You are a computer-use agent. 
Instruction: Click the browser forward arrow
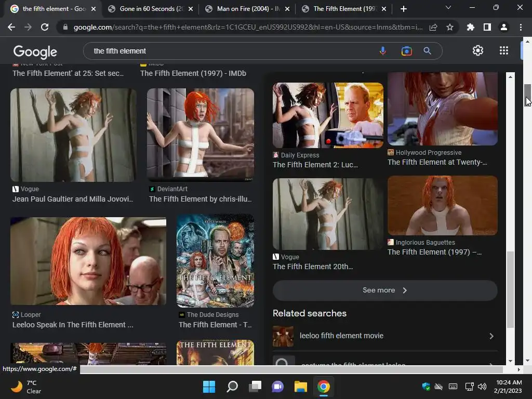[28, 27]
